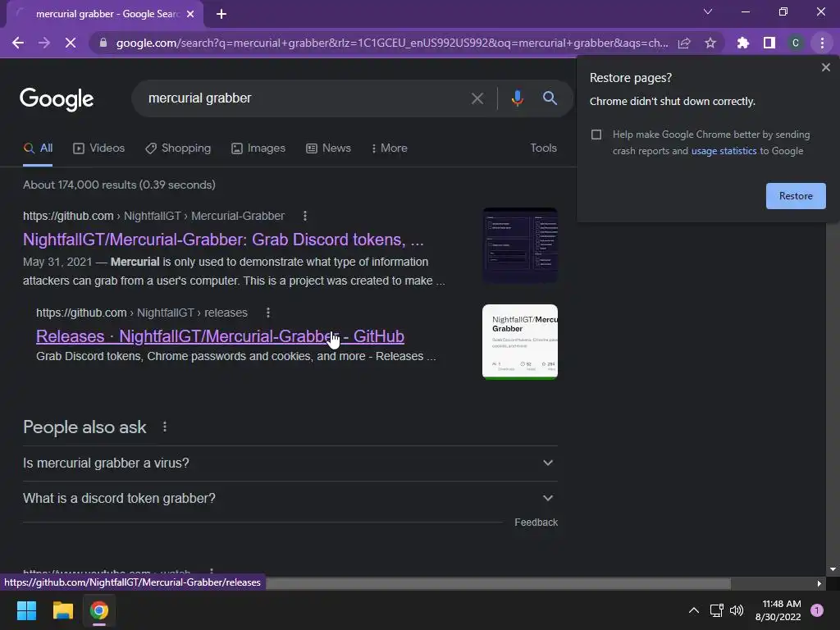Open options for the releases result

point(268,313)
